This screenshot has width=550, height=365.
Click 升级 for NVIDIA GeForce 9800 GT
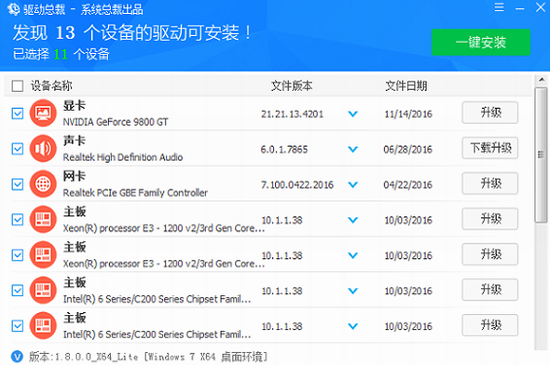(x=490, y=113)
